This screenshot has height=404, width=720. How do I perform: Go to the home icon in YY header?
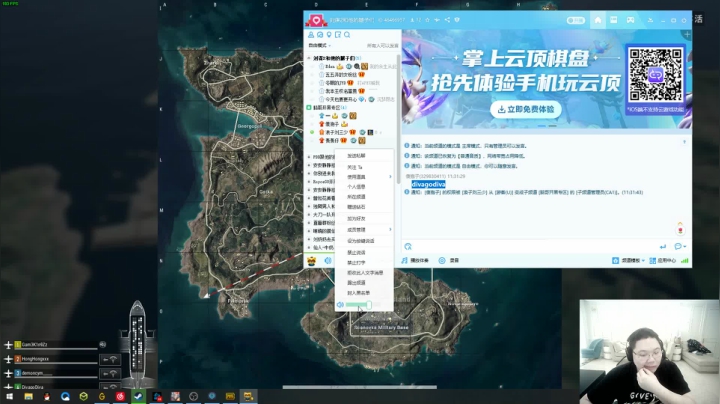tap(597, 20)
